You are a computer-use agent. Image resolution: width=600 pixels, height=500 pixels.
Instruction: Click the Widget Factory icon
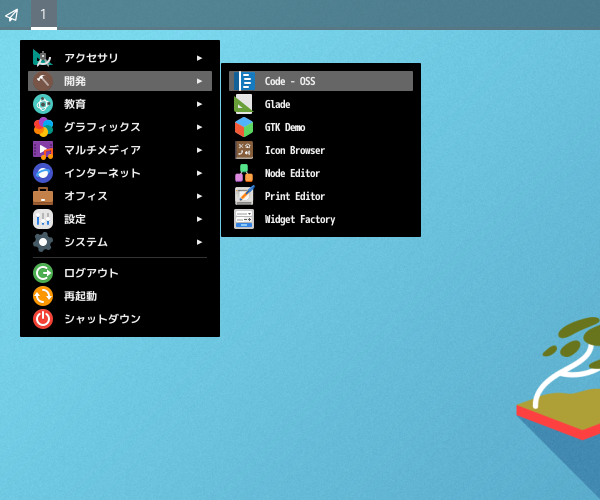coord(244,219)
